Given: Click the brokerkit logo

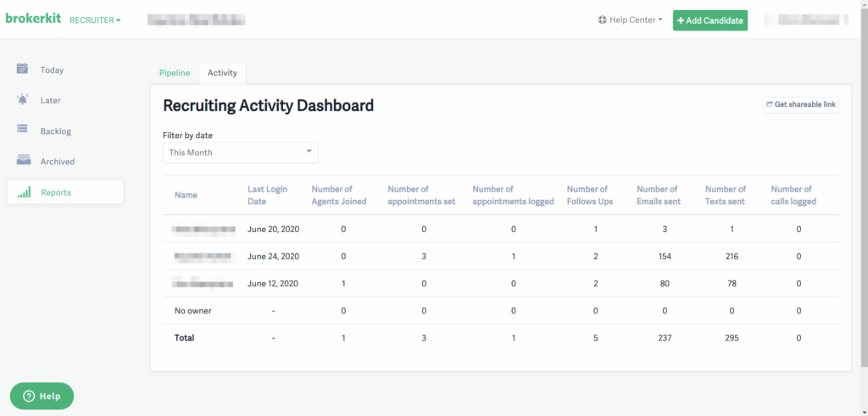Looking at the screenshot, I should [33, 19].
